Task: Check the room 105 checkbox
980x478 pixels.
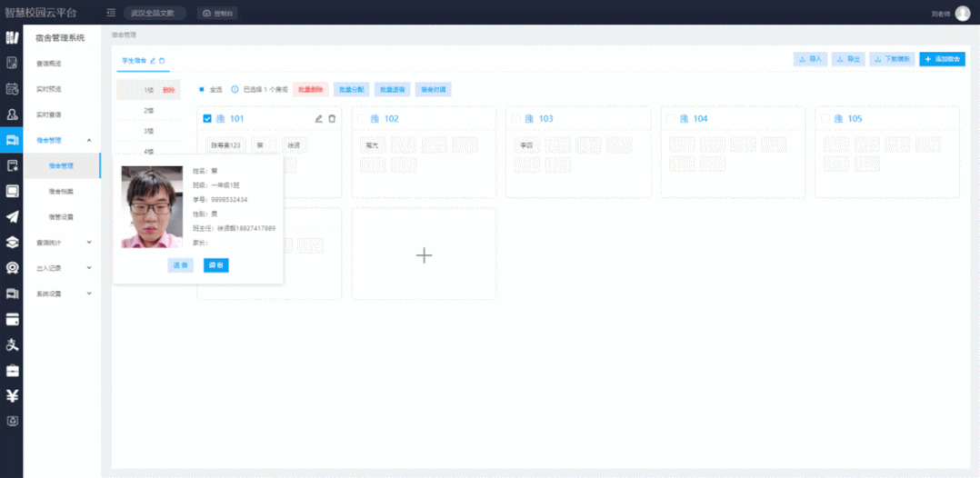Action: pos(825,119)
